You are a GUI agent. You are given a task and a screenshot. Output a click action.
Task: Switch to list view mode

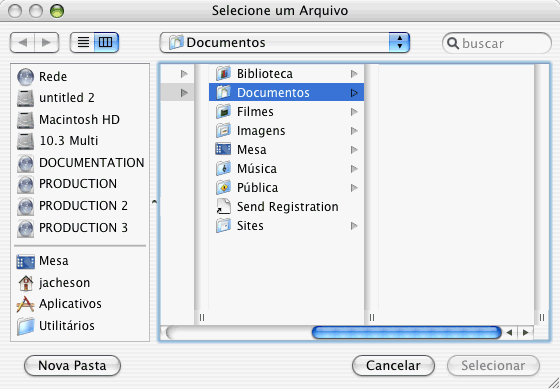click(x=83, y=43)
